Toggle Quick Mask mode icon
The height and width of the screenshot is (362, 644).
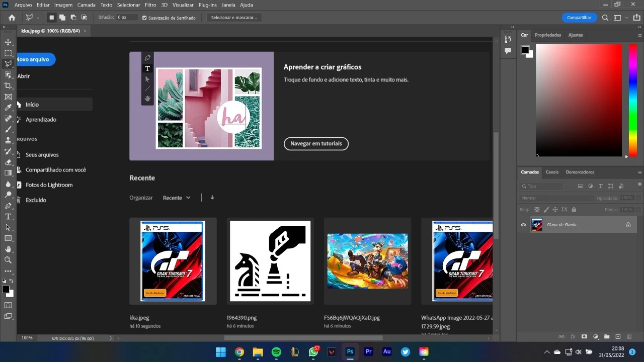point(8,305)
